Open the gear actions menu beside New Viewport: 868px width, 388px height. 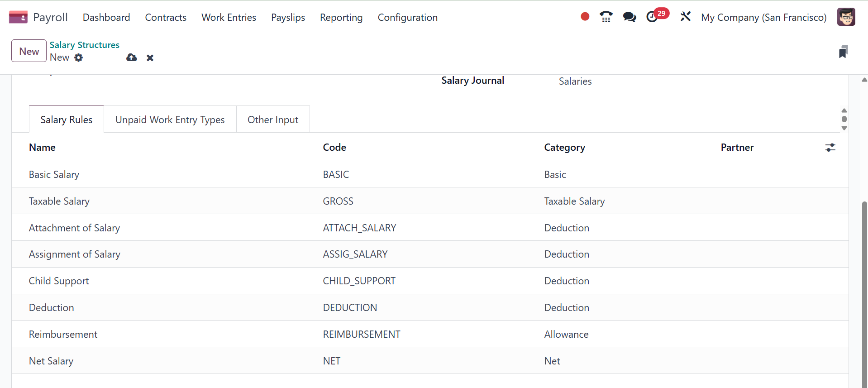pos(79,57)
